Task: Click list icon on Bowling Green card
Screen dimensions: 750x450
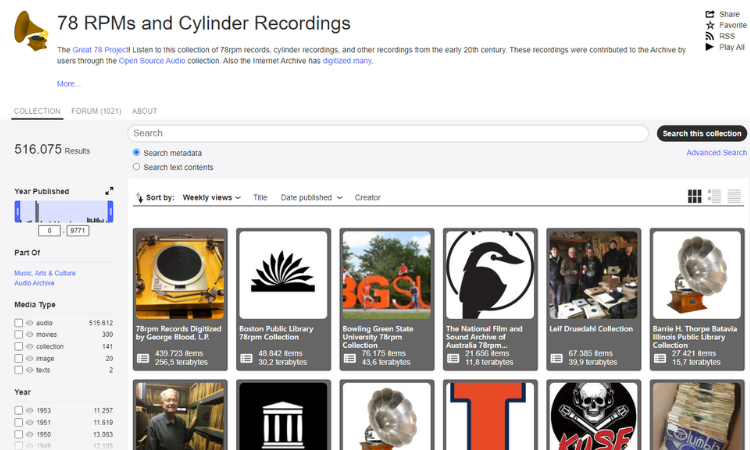Action: pos(350,358)
